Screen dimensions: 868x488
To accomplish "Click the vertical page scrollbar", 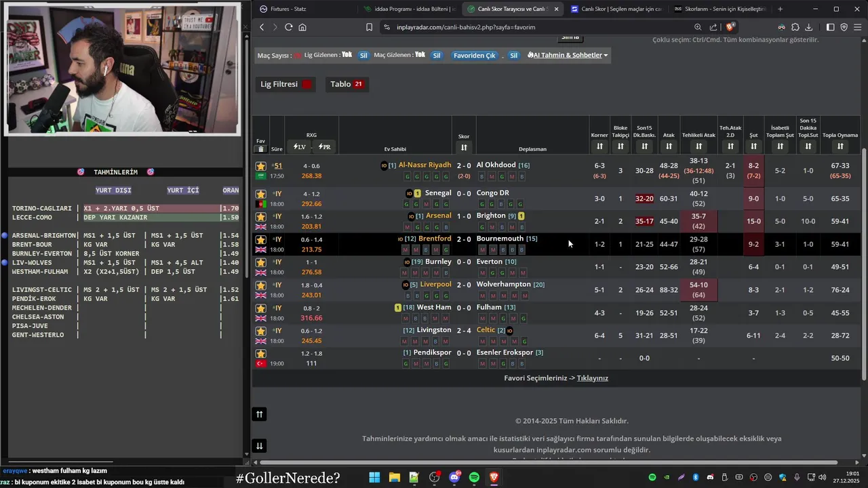I will pos(863,264).
